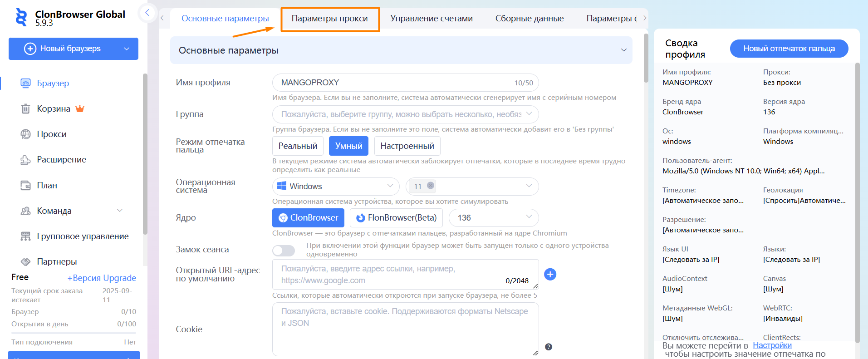The image size is (868, 359).
Task: Clear the 11 version tag with x icon
Action: [431, 186]
